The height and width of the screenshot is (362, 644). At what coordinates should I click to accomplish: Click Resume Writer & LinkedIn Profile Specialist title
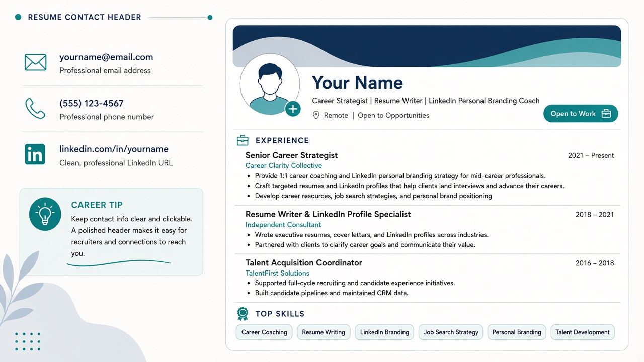pos(328,214)
